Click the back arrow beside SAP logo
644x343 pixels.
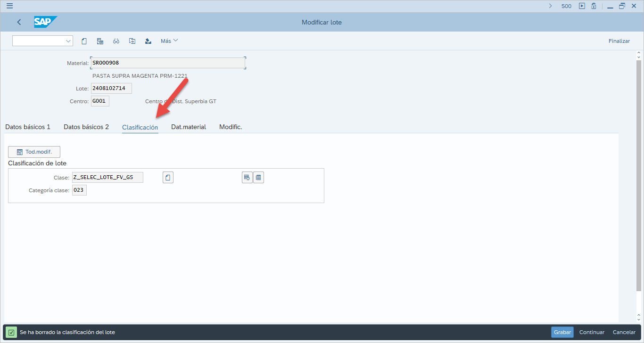(19, 22)
